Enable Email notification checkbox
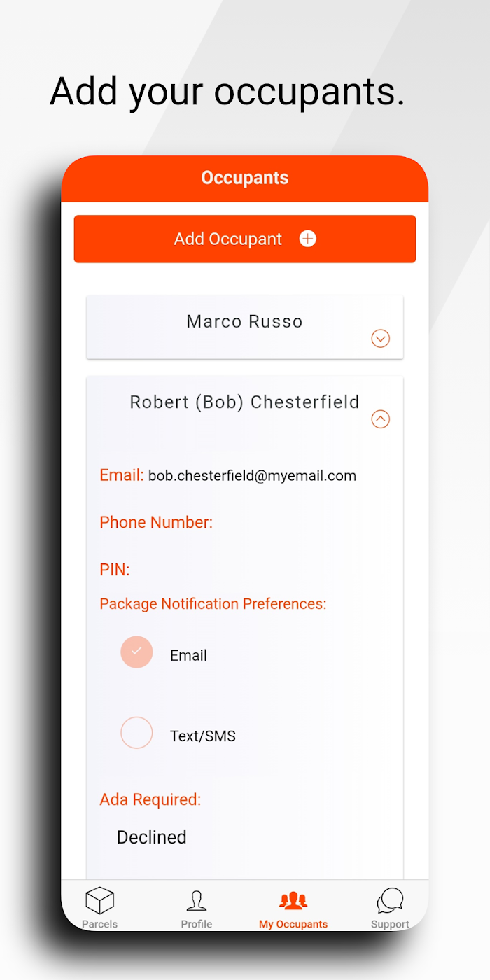Screen dimensions: 490x980 (136, 652)
